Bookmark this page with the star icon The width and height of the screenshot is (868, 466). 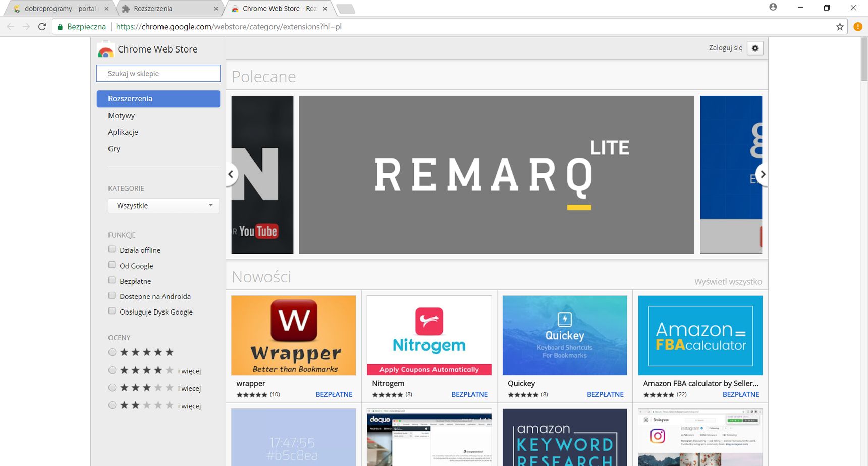840,27
